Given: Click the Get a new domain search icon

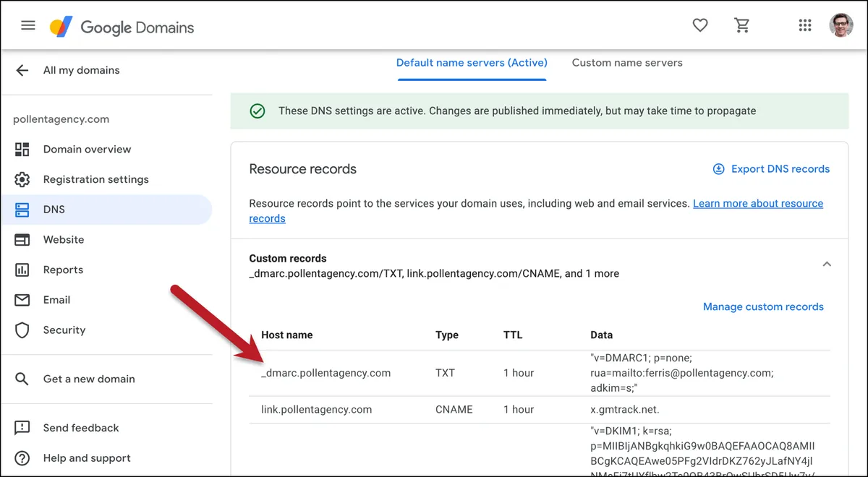Looking at the screenshot, I should (22, 379).
